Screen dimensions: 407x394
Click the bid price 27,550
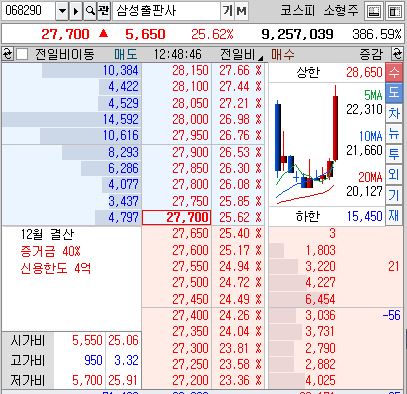[190, 266]
